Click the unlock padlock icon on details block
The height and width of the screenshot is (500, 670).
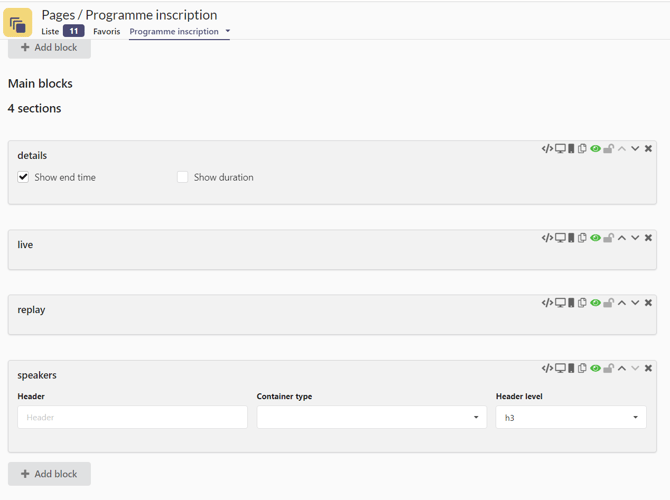point(608,149)
